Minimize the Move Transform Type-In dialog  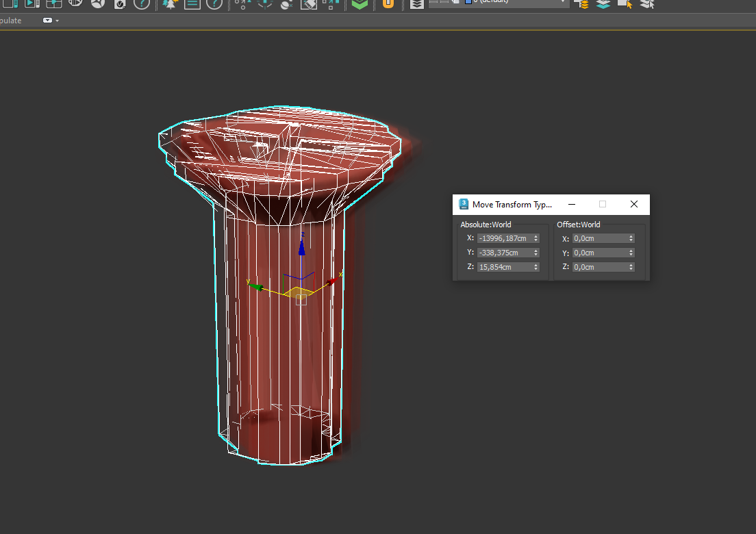click(572, 204)
